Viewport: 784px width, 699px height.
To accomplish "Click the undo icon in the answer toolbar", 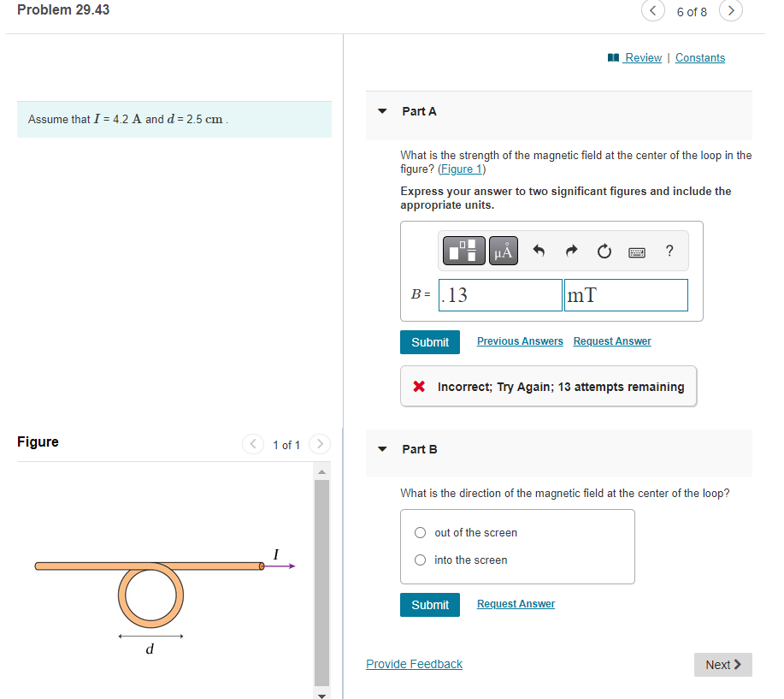I will (x=539, y=250).
